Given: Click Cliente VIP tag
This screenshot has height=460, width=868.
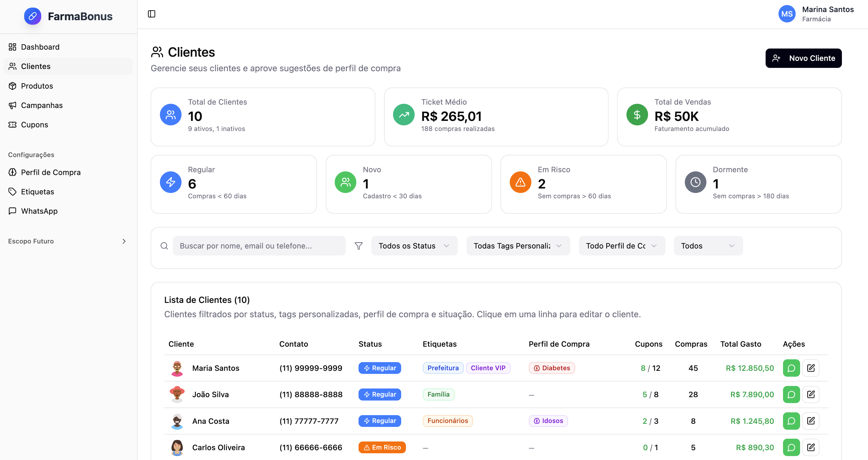Looking at the screenshot, I should (488, 368).
